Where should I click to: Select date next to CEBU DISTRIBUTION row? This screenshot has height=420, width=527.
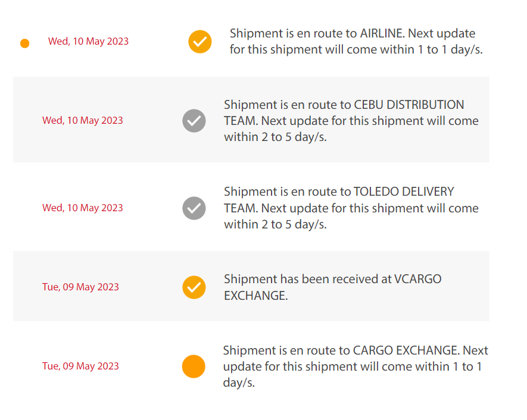point(83,121)
